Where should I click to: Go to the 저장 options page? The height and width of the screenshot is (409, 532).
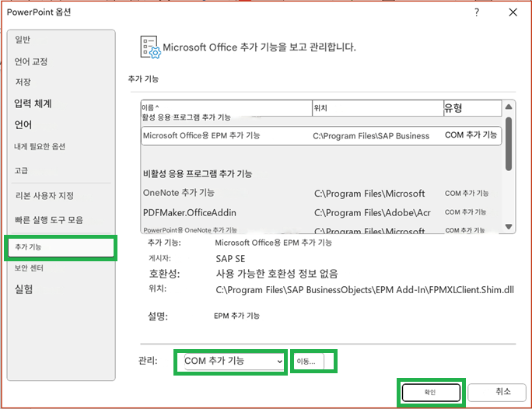point(23,82)
